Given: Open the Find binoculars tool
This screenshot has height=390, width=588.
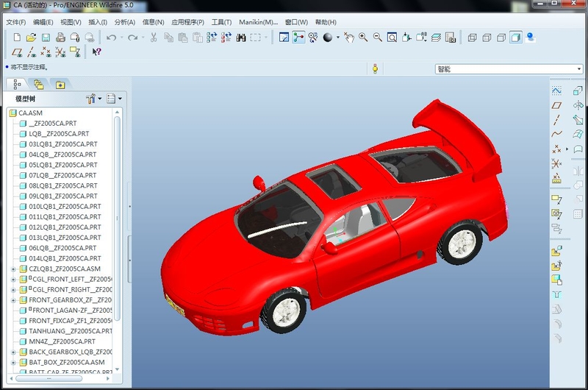Looking at the screenshot, I should (241, 38).
